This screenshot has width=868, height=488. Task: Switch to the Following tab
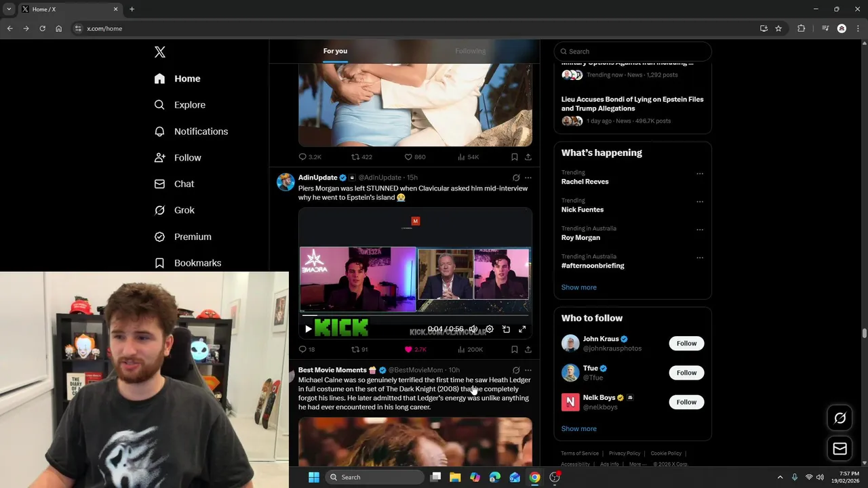(x=471, y=51)
